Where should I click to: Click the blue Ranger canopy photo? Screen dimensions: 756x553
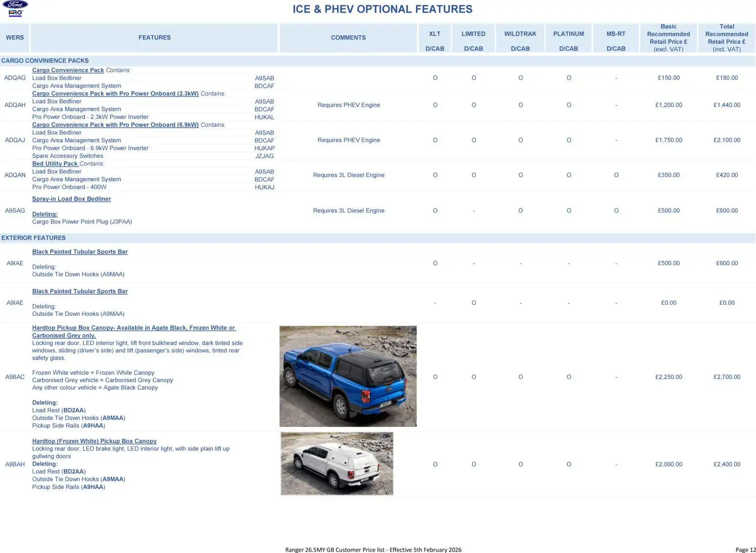pyautogui.click(x=348, y=376)
